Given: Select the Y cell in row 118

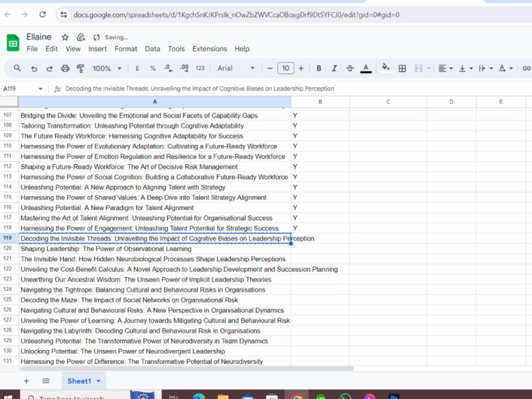Looking at the screenshot, I should tap(320, 228).
